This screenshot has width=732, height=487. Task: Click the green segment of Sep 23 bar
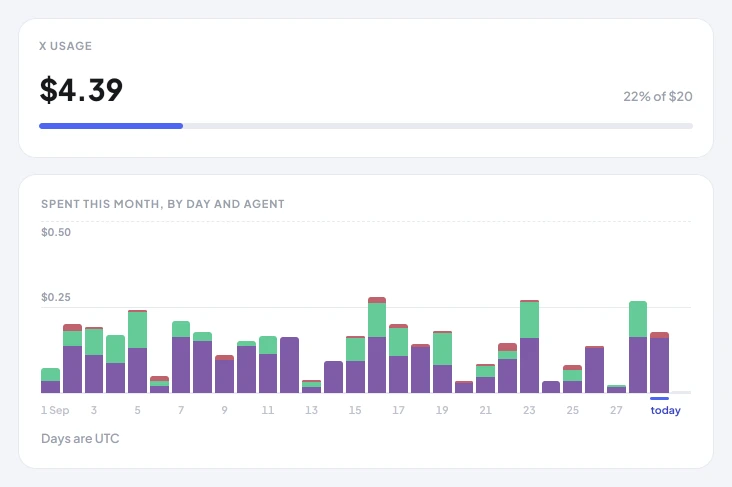pos(529,320)
